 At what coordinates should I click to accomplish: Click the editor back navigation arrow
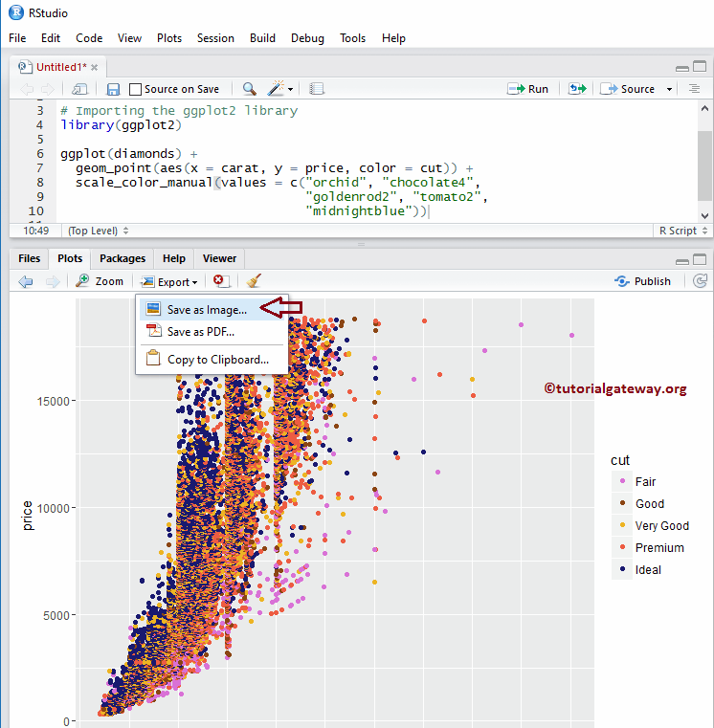click(x=27, y=89)
